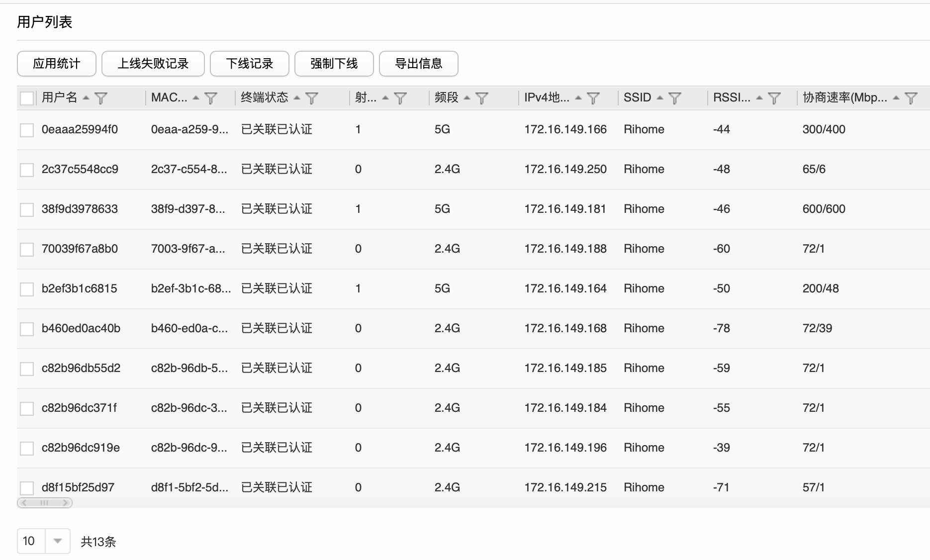Open the RSSI column filter funnel
This screenshot has height=560, width=930.
[774, 98]
